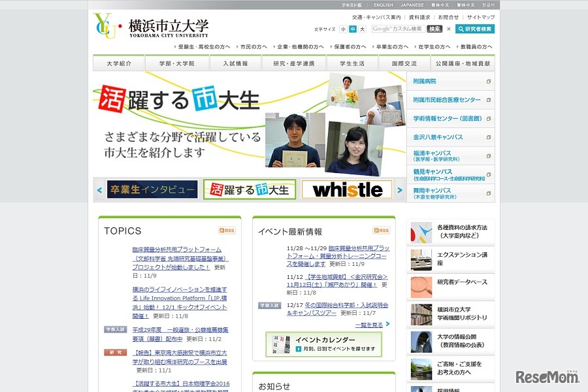Click large 活躍する市大生 hero banner
Viewport: 588px width, 392px height.
250,123
